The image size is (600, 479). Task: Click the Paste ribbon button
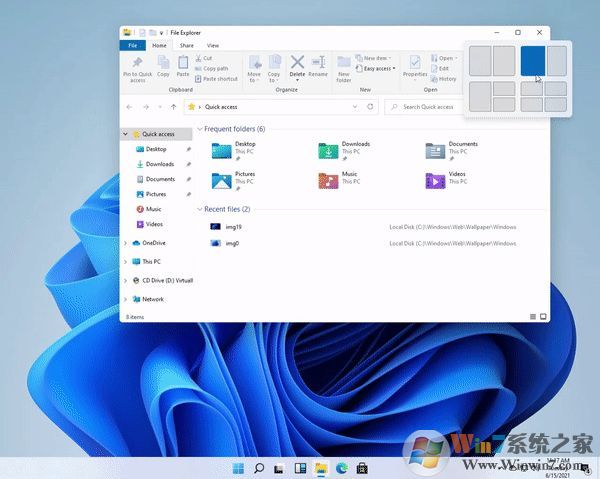click(183, 66)
